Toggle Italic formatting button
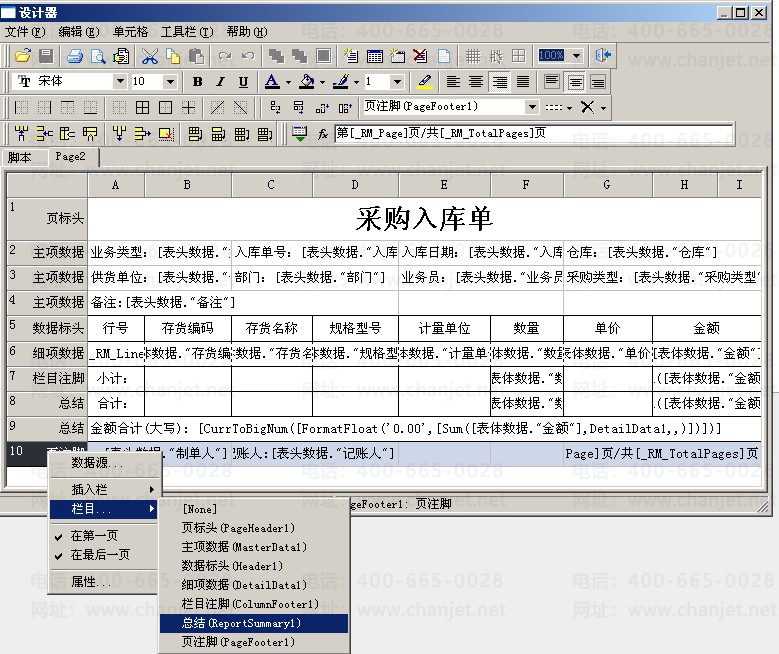 coord(220,82)
